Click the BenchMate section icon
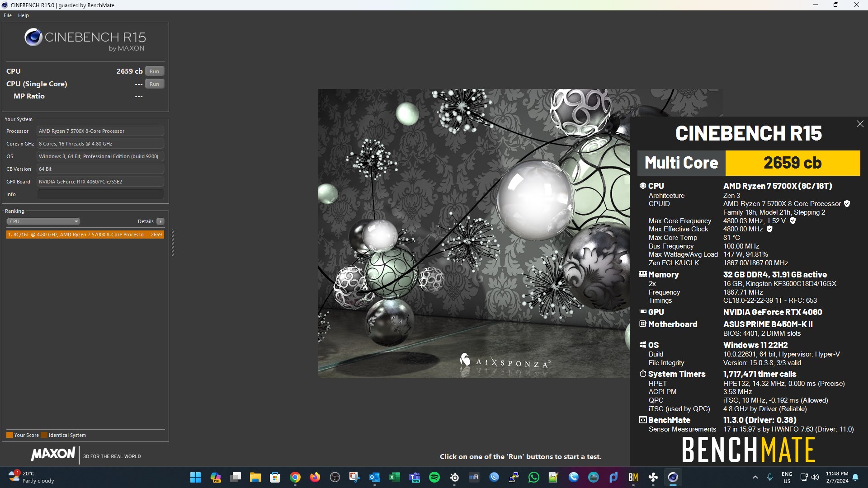Image resolution: width=868 pixels, height=488 pixels. pyautogui.click(x=642, y=420)
